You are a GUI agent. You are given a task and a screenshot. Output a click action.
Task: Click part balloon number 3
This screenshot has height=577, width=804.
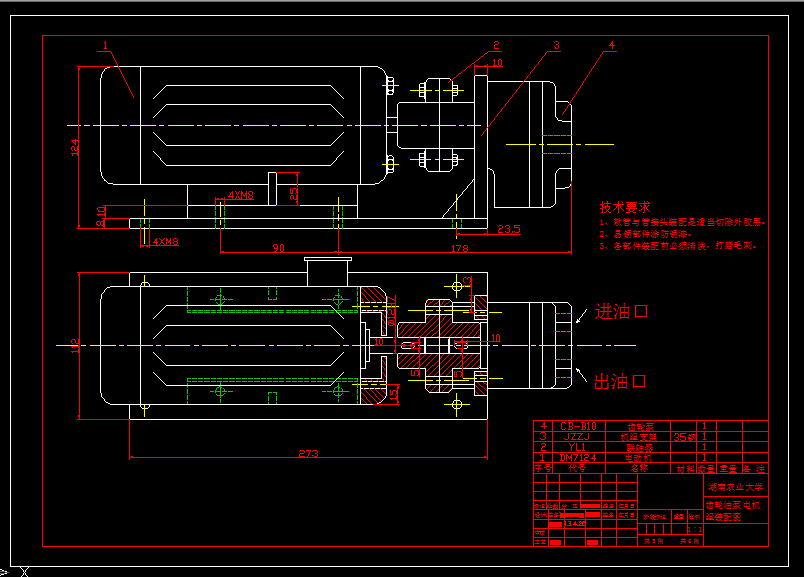[x=556, y=46]
